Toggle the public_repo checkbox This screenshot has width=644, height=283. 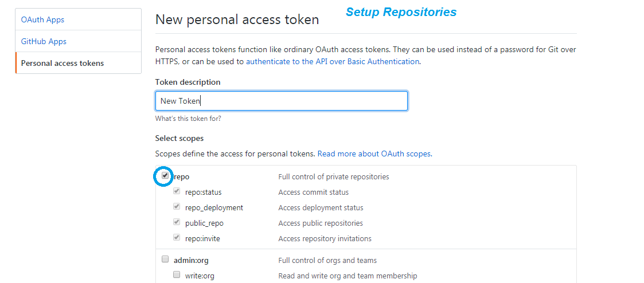[177, 222]
